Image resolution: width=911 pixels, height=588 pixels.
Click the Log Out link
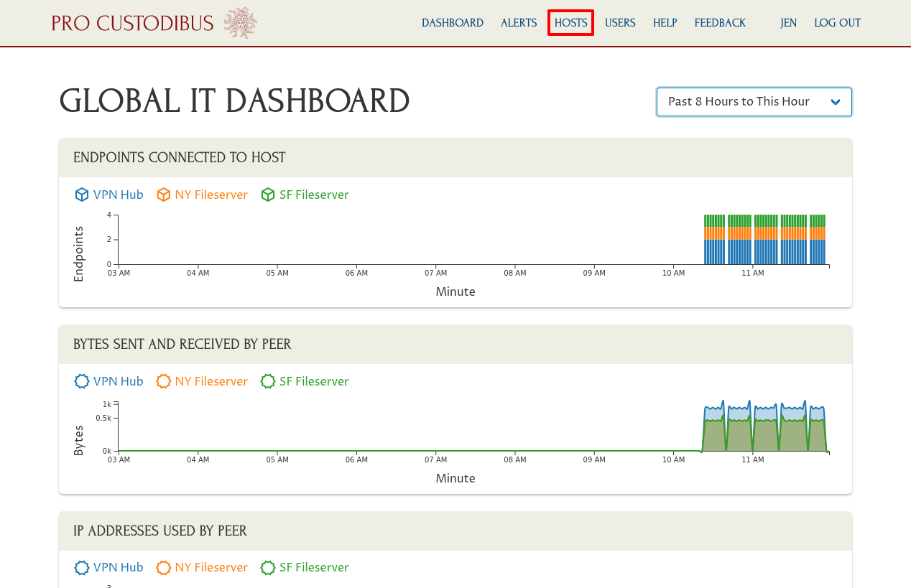pos(837,23)
